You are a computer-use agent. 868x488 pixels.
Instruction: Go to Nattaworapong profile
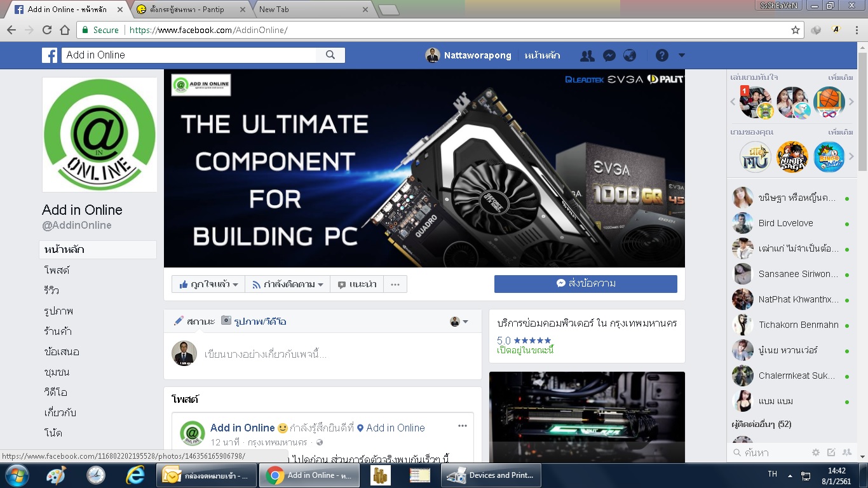pyautogui.click(x=468, y=55)
